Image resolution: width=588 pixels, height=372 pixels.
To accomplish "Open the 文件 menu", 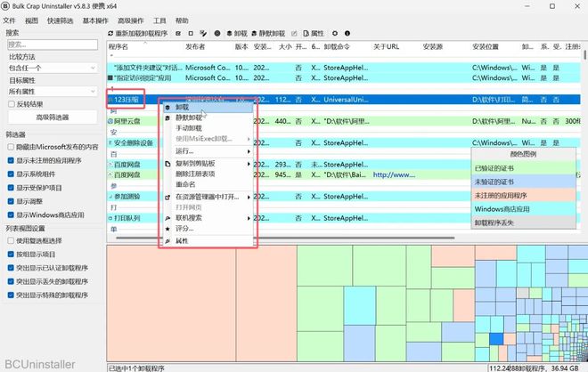I will (x=10, y=20).
